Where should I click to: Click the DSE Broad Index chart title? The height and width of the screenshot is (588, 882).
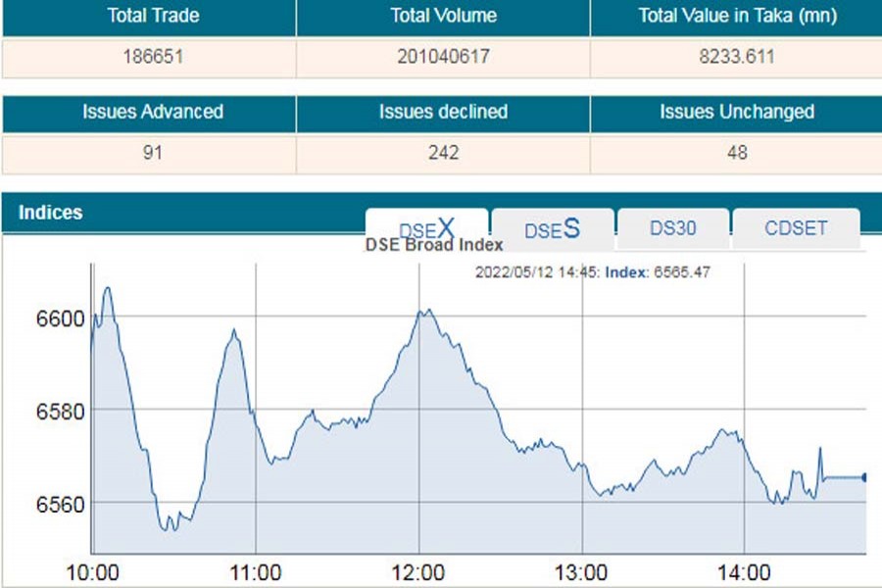pos(433,245)
